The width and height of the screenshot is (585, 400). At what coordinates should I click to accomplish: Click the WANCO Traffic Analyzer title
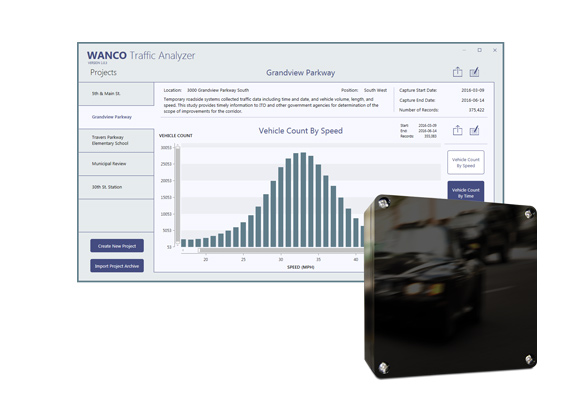click(141, 56)
